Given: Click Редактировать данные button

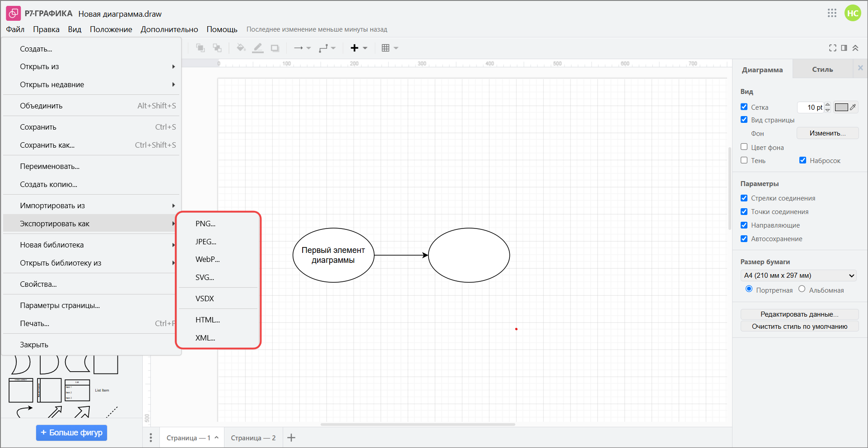Looking at the screenshot, I should [x=799, y=314].
